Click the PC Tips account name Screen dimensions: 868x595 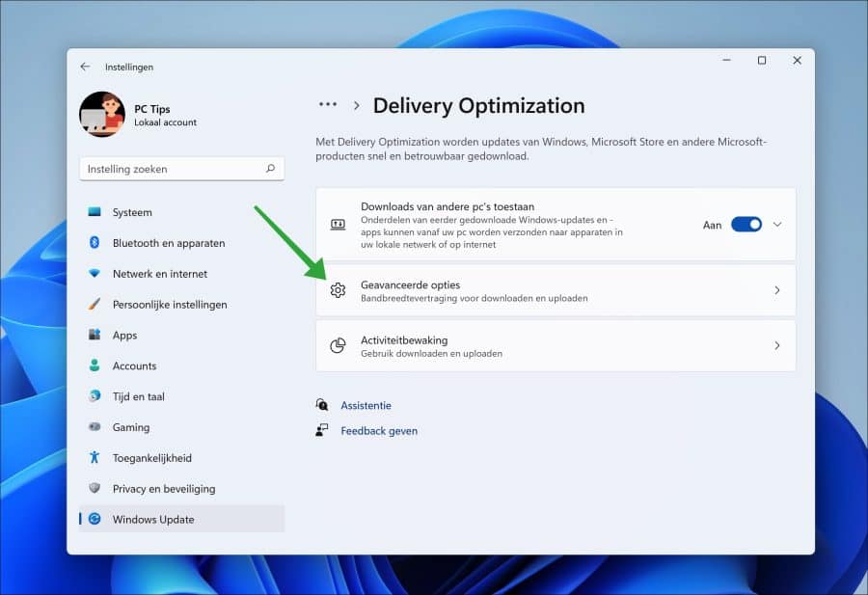[151, 109]
